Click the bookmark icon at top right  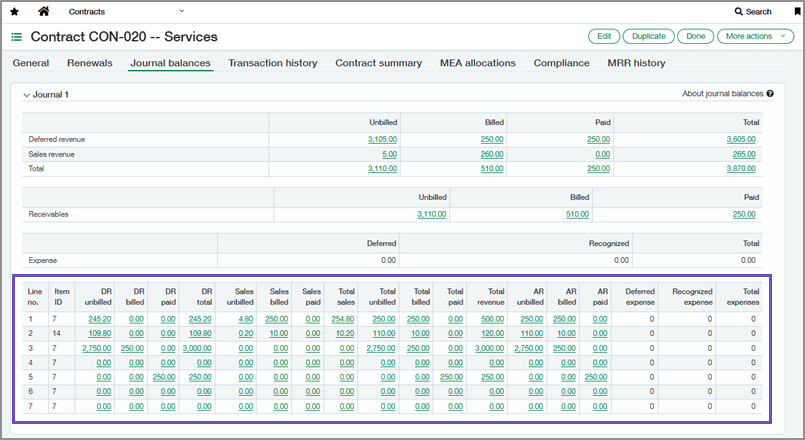796,11
